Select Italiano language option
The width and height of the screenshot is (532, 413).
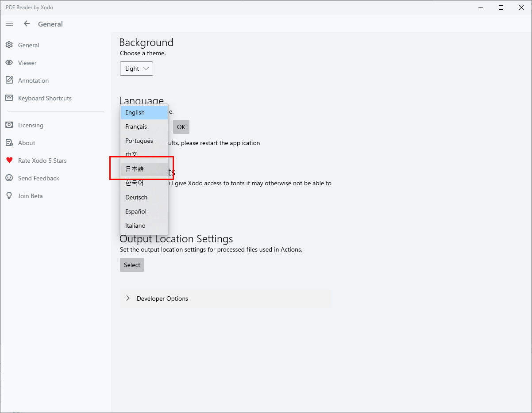click(144, 226)
